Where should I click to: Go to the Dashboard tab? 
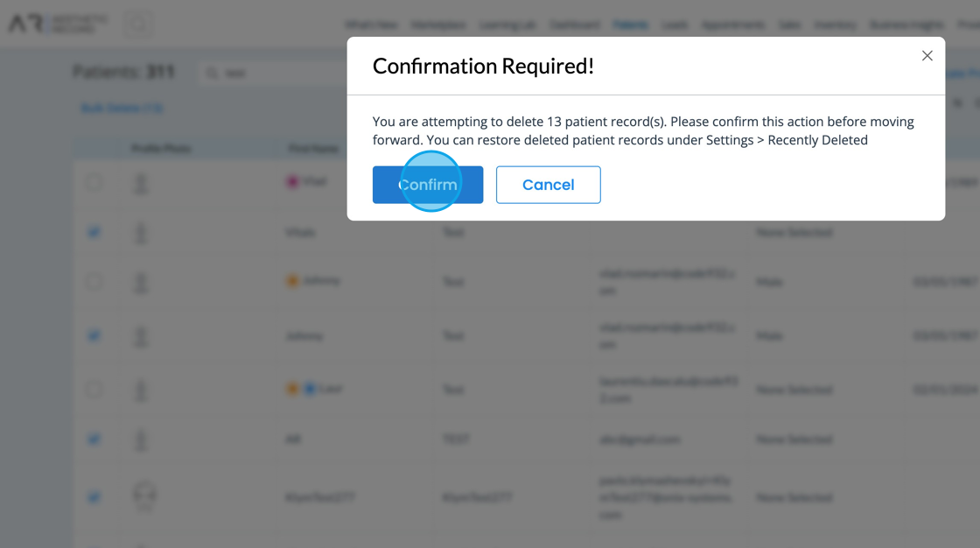click(575, 25)
